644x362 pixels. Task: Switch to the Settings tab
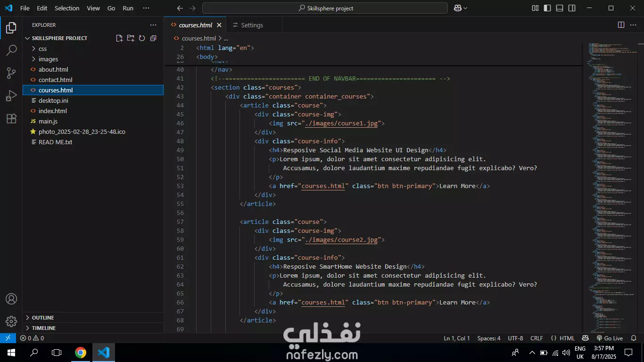tap(252, 25)
